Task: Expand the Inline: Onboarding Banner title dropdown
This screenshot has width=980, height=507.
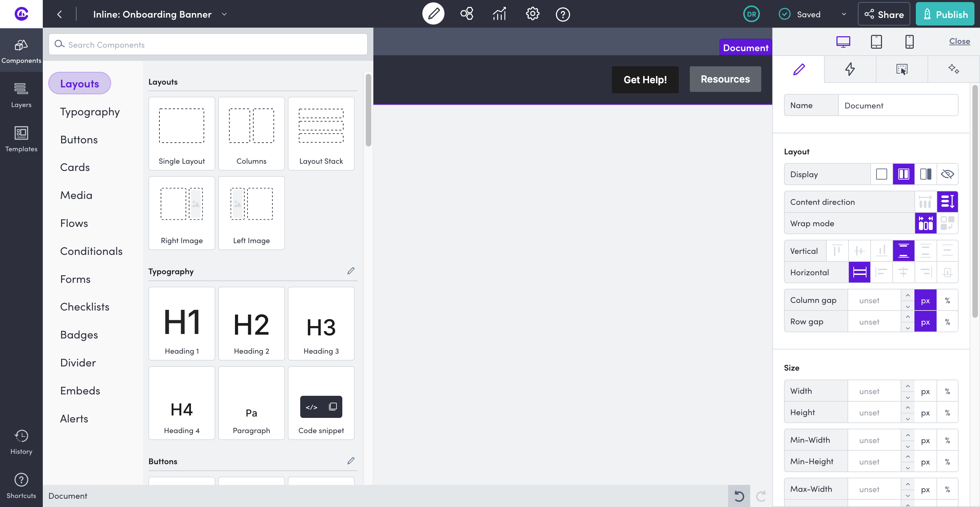Action: [x=224, y=14]
